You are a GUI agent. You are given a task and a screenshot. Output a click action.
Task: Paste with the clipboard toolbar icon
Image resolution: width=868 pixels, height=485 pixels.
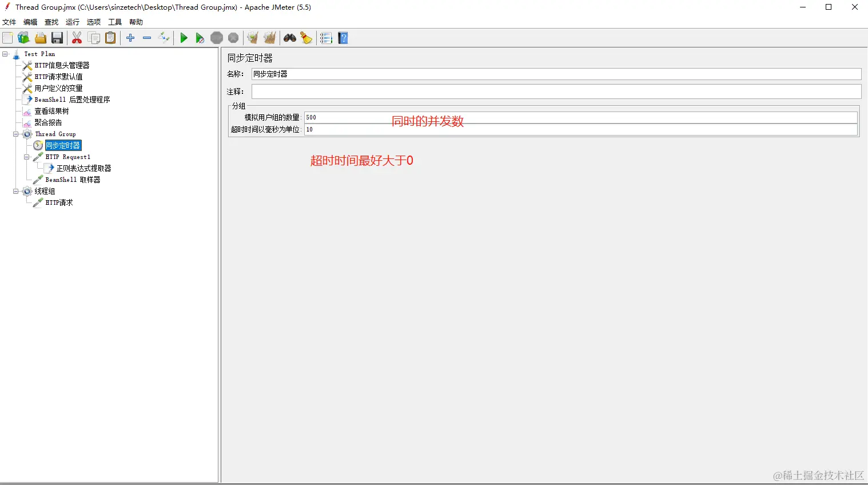point(110,38)
